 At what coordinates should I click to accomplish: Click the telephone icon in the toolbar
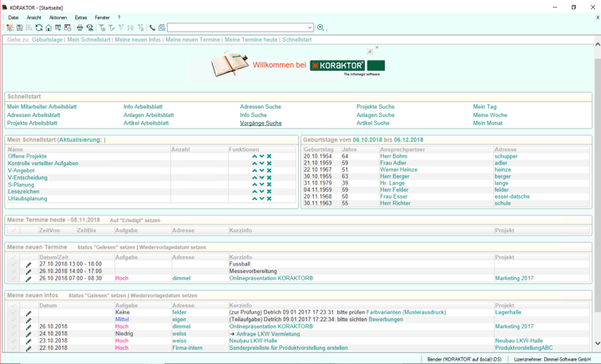click(152, 28)
